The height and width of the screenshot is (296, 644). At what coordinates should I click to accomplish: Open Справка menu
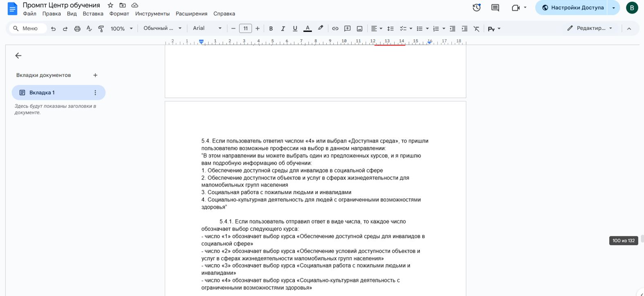tap(224, 13)
